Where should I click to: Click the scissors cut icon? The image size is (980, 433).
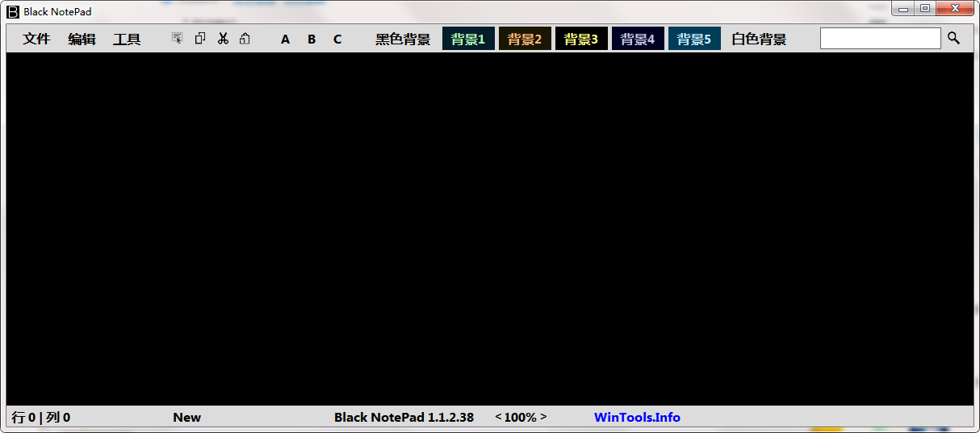click(x=223, y=39)
